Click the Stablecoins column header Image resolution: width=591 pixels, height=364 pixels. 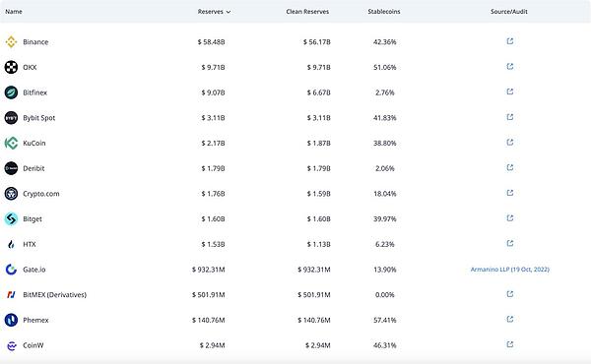[384, 12]
